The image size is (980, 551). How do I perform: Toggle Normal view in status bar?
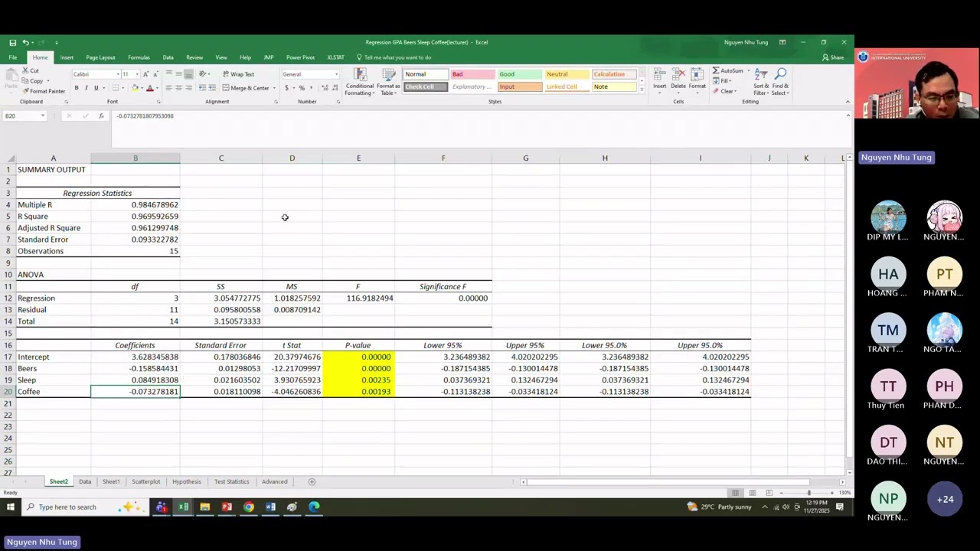[x=735, y=492]
